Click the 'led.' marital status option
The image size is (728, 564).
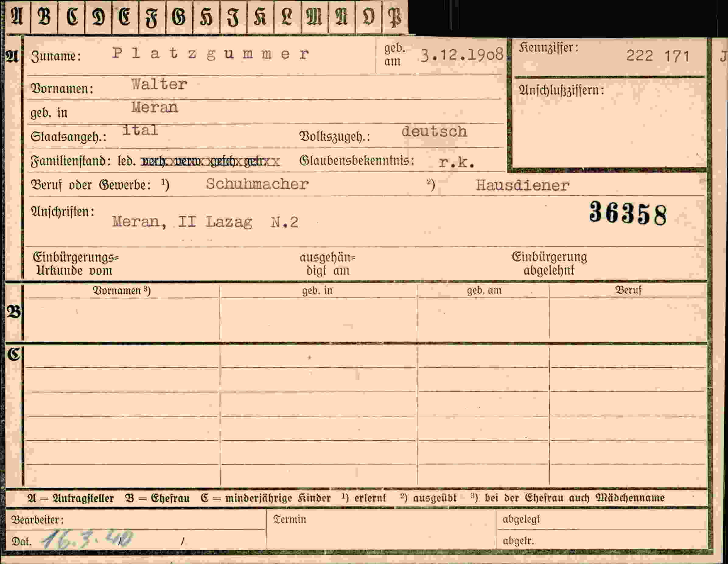point(127,161)
